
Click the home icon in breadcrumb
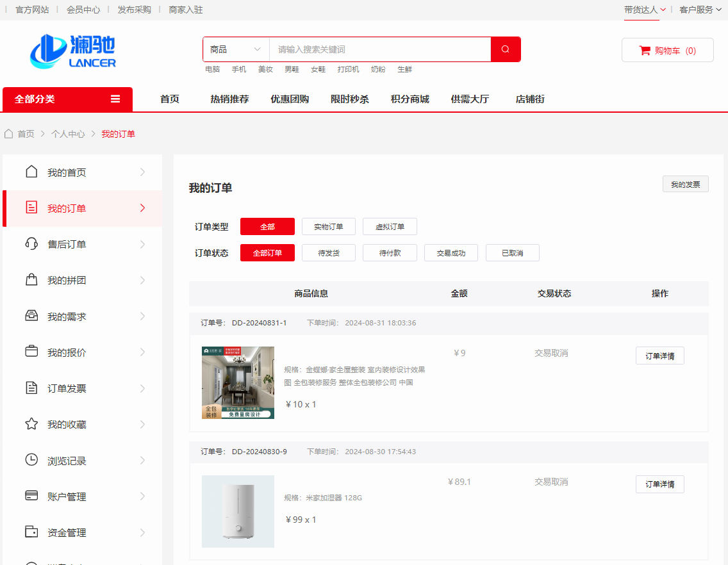pyautogui.click(x=9, y=134)
